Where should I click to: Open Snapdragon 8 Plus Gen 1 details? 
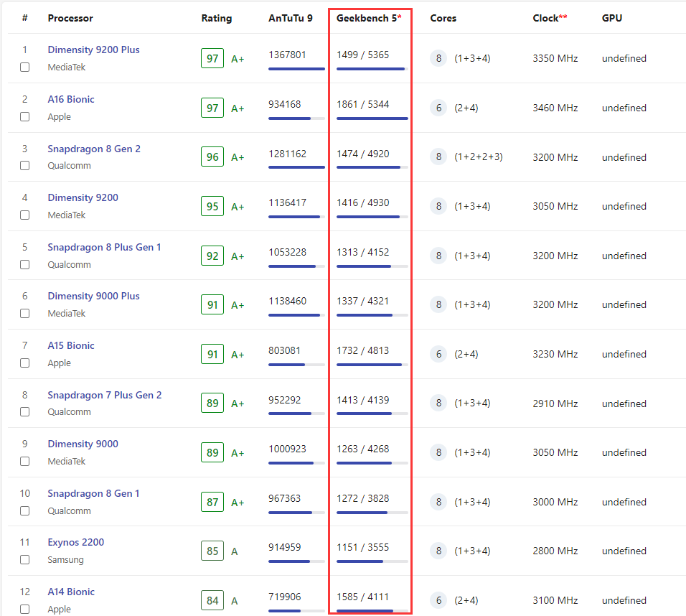tap(104, 247)
